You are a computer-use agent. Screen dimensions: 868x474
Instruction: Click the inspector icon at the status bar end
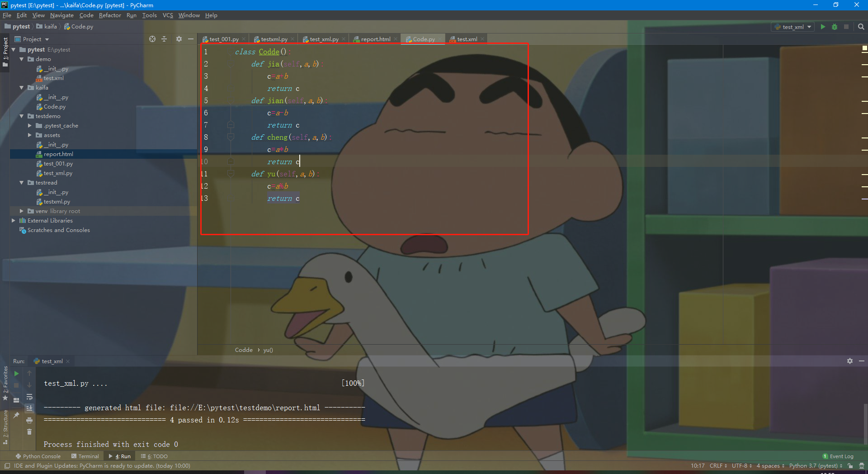point(861,466)
